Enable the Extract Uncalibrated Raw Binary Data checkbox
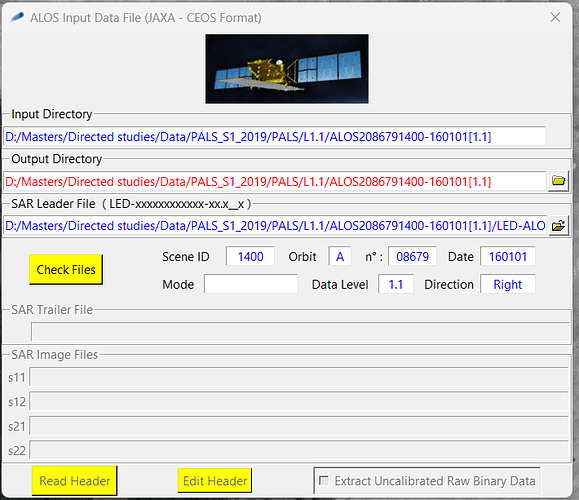 pyautogui.click(x=324, y=480)
